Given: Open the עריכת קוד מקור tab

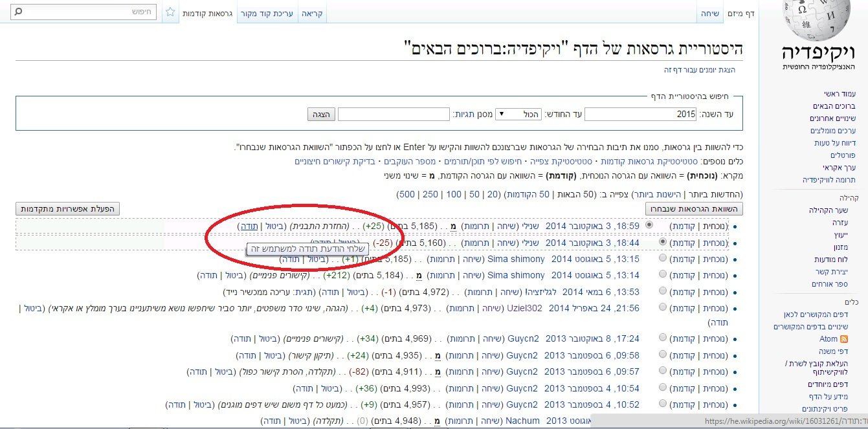Looking at the screenshot, I should point(267,13).
